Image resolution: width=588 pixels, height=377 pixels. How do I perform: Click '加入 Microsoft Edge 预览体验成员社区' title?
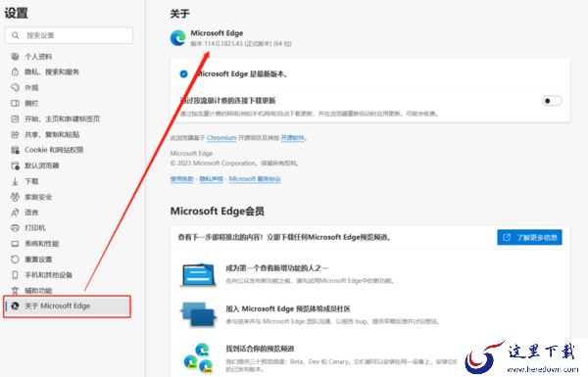pos(288,308)
